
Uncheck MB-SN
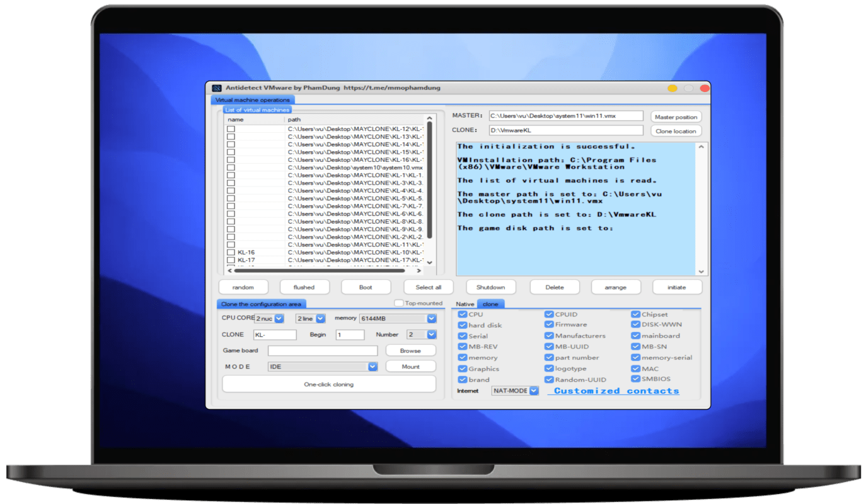coord(636,346)
